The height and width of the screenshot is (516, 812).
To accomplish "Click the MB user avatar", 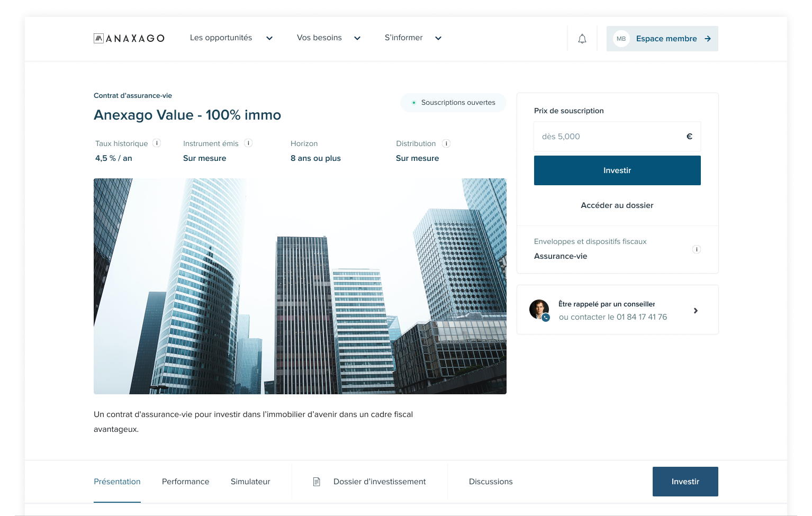I will 621,39.
